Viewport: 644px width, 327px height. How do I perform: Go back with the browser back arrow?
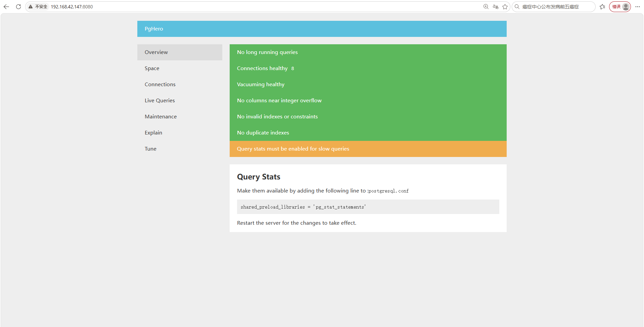[x=6, y=7]
